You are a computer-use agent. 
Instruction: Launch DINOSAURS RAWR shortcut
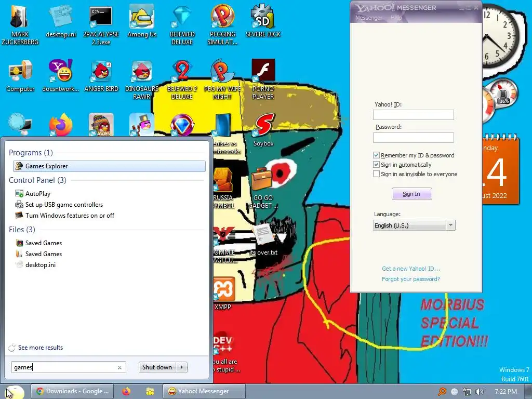[142, 79]
